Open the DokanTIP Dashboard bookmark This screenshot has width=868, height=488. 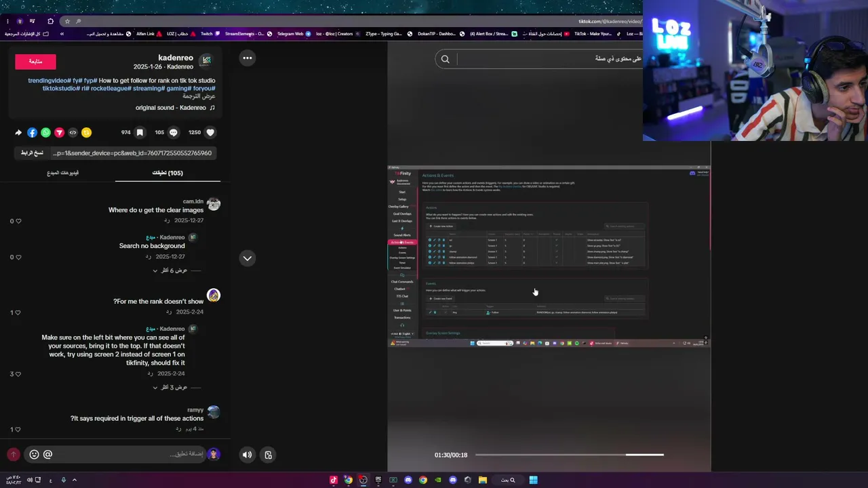click(441, 33)
